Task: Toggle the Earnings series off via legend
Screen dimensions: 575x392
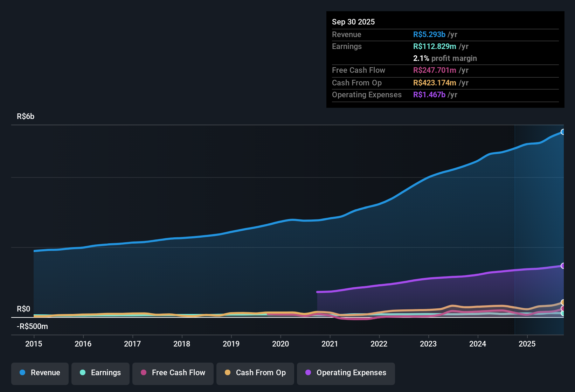Action: point(100,373)
